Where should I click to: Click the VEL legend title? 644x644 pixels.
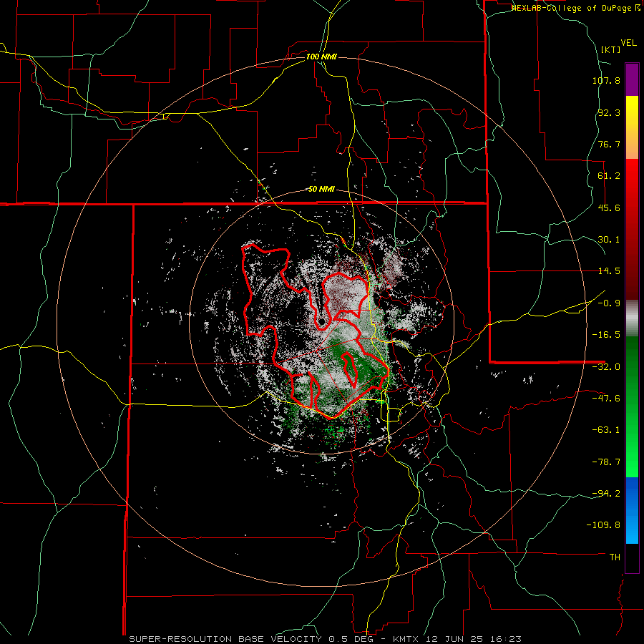(x=628, y=43)
